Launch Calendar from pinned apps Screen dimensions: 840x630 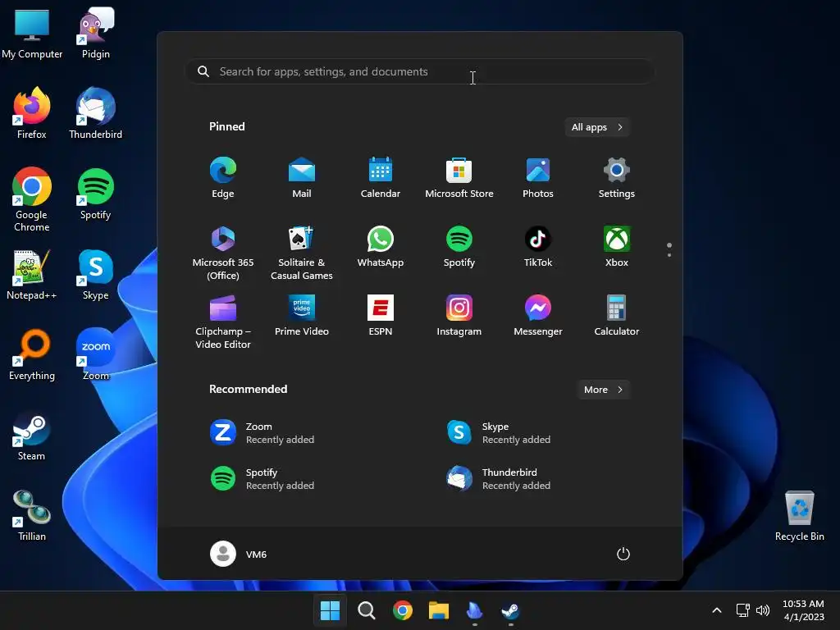pyautogui.click(x=381, y=178)
